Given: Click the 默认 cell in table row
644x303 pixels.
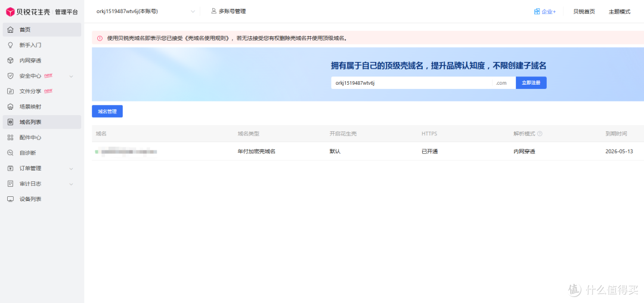Looking at the screenshot, I should (335, 151).
